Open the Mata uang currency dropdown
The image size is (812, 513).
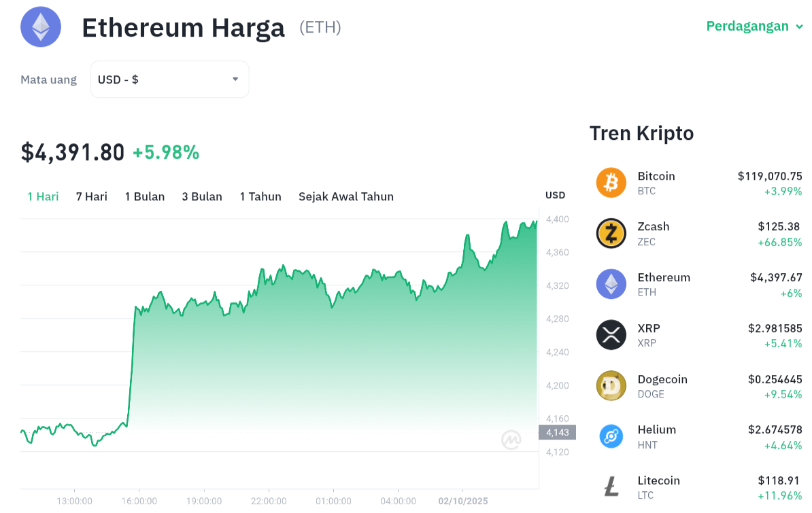(x=169, y=79)
